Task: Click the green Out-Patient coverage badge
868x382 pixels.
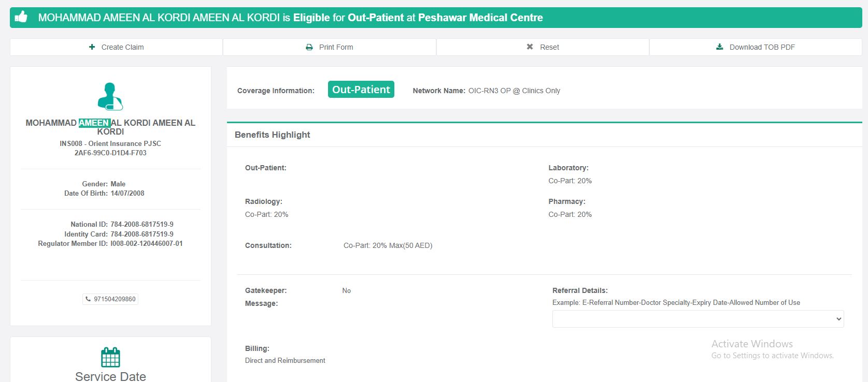Action: [x=361, y=90]
